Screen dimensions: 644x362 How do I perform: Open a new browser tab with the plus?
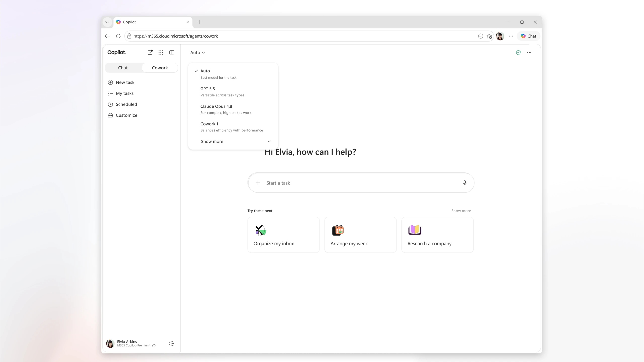pyautogui.click(x=200, y=22)
